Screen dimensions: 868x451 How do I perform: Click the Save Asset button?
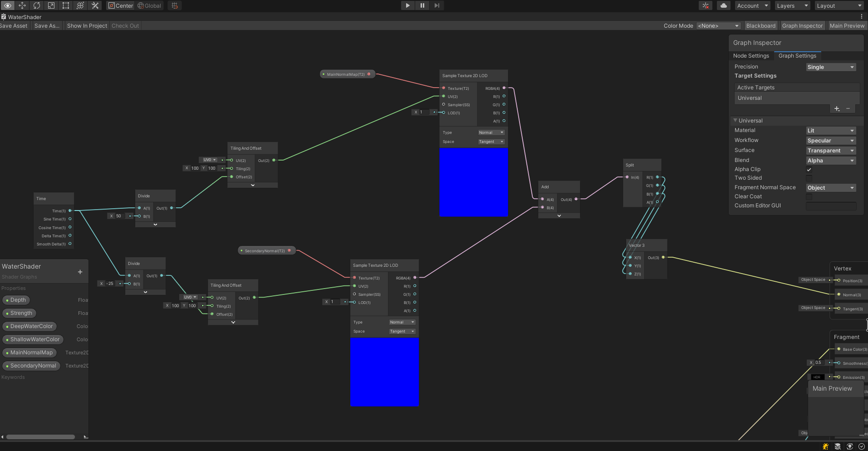(13, 25)
